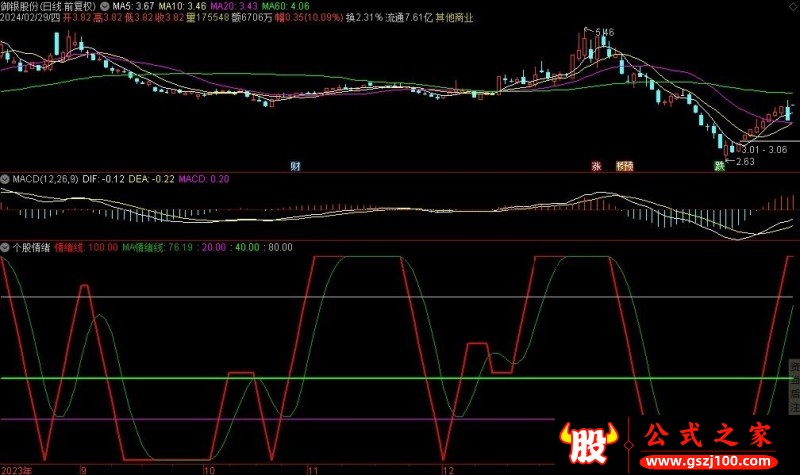Click the green 40.00 threshold value
This screenshot has width=800, height=475.
pos(247,247)
